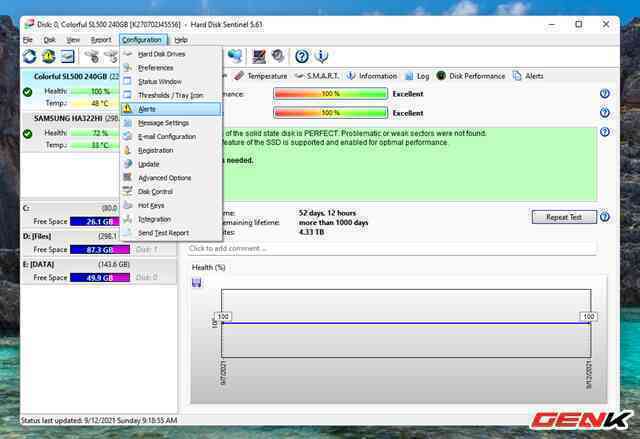Click the computer monitor toolbar icon

point(259,56)
